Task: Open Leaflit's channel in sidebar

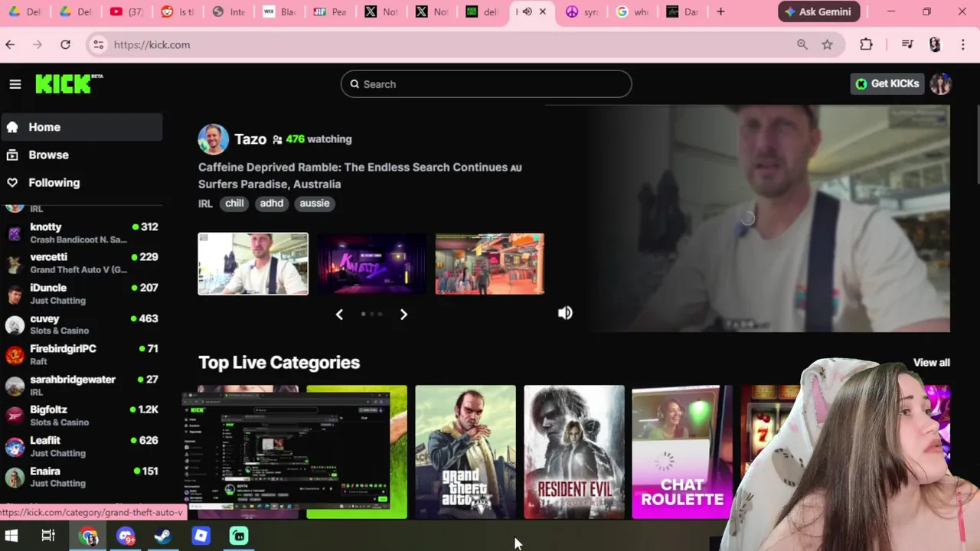Action: coord(81,446)
